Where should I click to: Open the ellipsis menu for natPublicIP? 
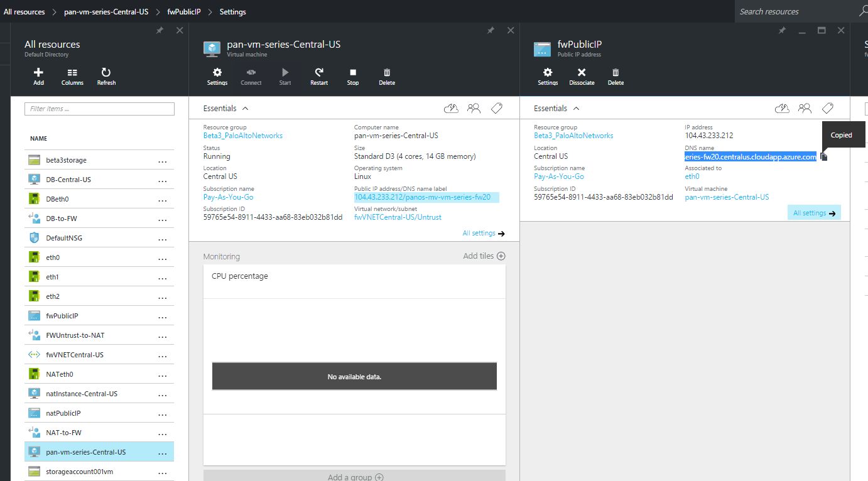[x=163, y=414]
